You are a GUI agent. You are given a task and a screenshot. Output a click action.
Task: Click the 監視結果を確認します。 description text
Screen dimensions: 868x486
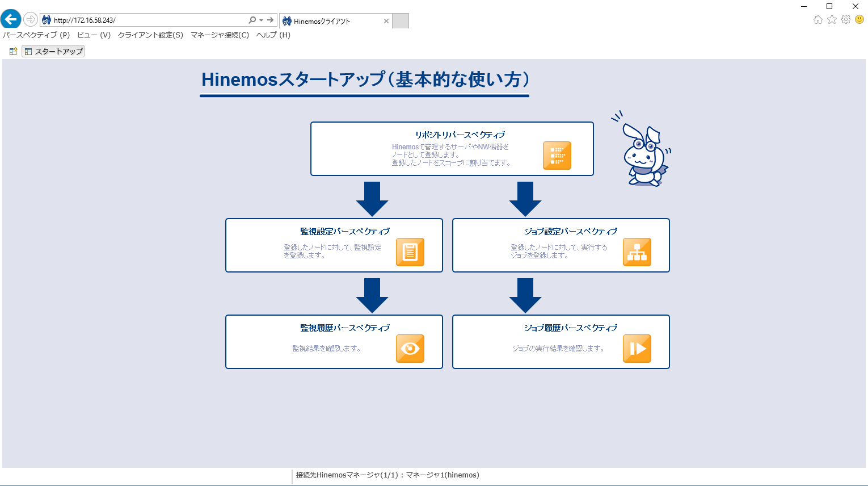327,349
